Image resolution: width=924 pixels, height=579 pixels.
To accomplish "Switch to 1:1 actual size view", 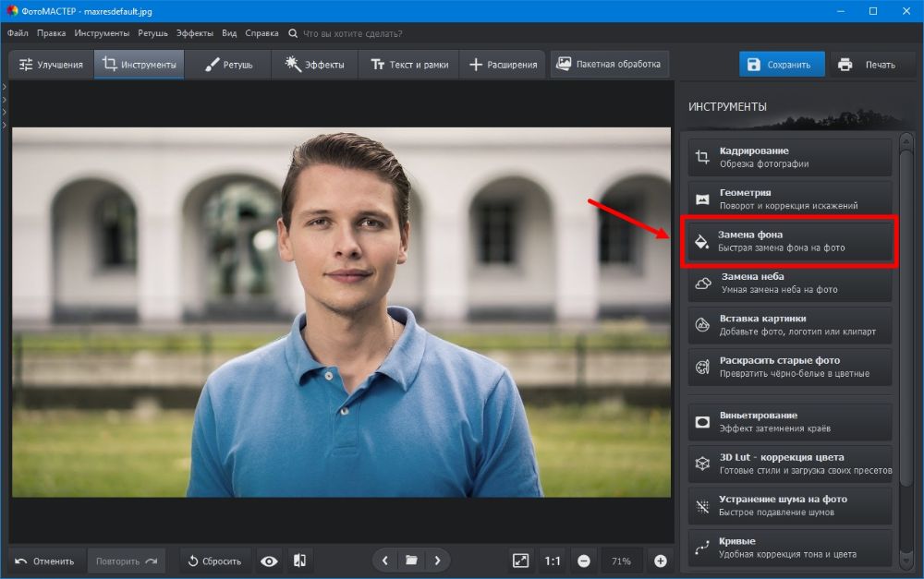I will [x=553, y=561].
